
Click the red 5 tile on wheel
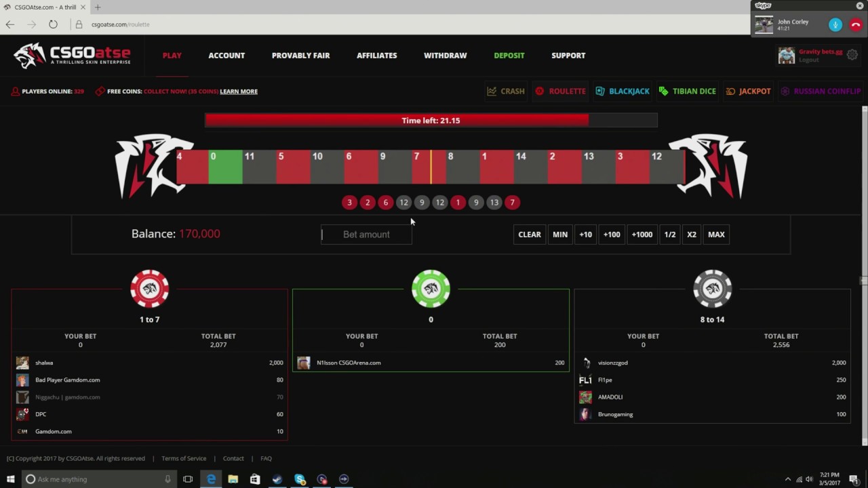(x=293, y=167)
